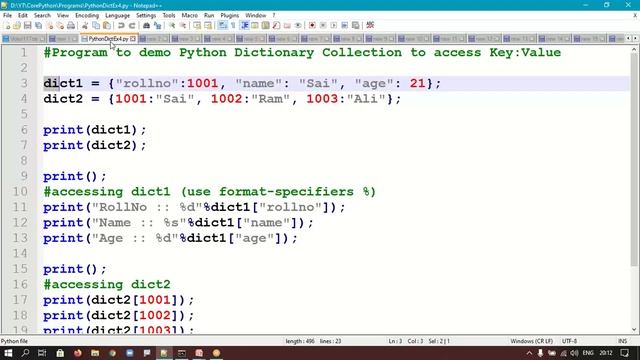The height and width of the screenshot is (360, 640).
Task: Click the Close document toolbar icon
Action: tap(49, 25)
